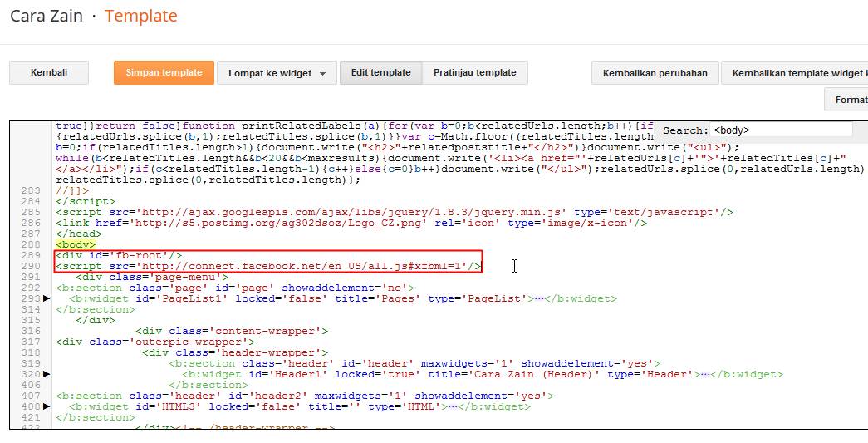This screenshot has width=868, height=443.
Task: Click the connect.facebook.net script line
Action: [x=268, y=266]
